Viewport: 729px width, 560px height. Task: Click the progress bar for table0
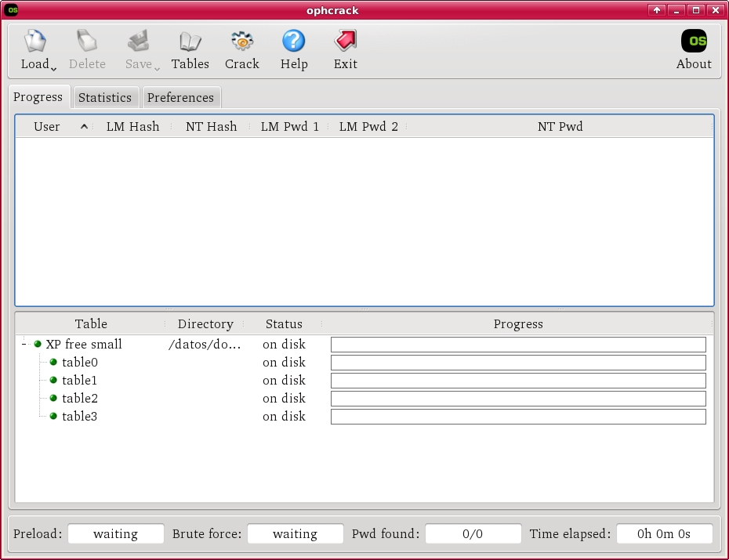518,363
